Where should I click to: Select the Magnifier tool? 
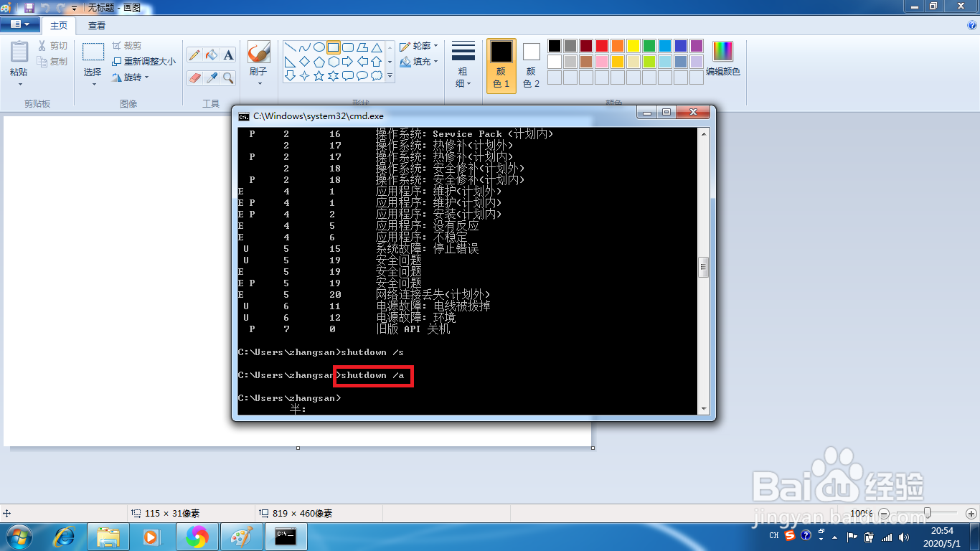click(228, 77)
